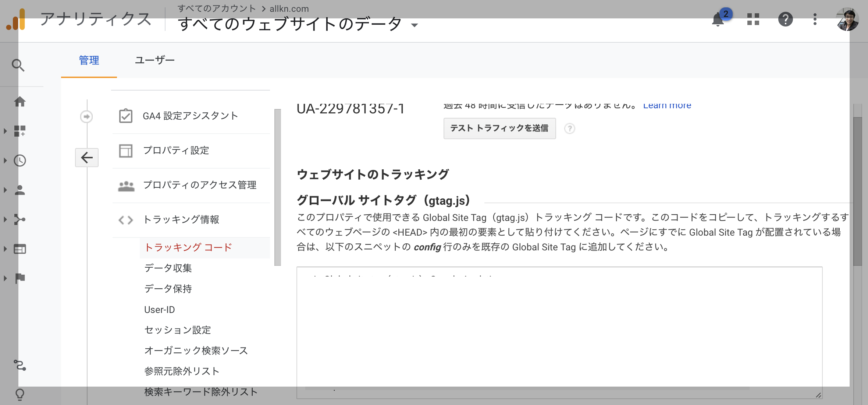Switch to the 管理 tab
This screenshot has width=868, height=405.
(x=89, y=60)
